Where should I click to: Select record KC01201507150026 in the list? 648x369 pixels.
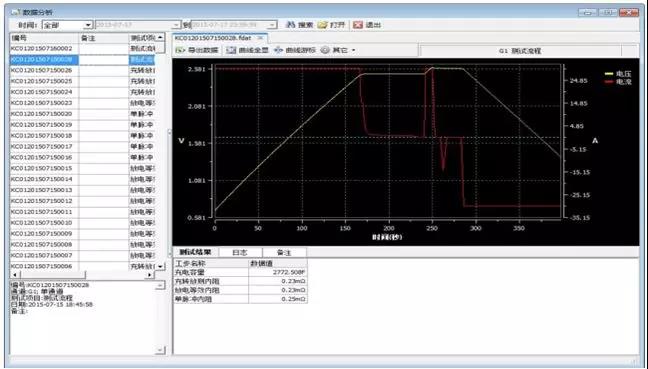pyautogui.click(x=82, y=70)
